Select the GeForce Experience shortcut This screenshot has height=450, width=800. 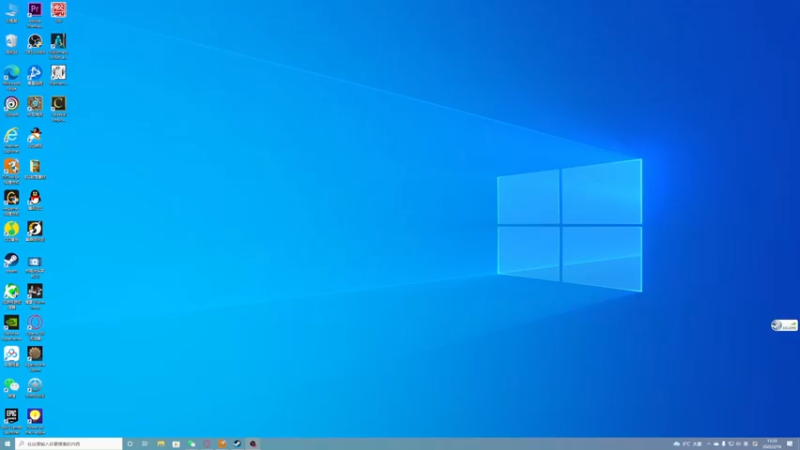[x=11, y=328]
